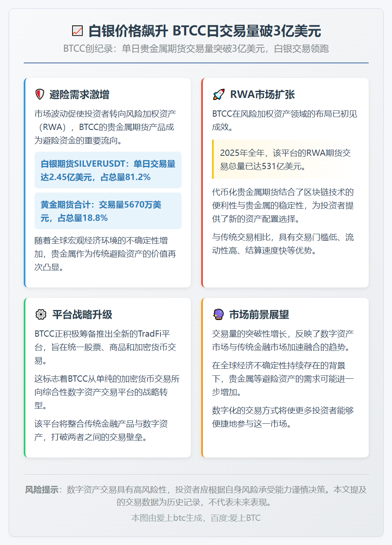The height and width of the screenshot is (545, 392).
Task: Click the crystal ball icon next to 市场前景展望
Action: pyautogui.click(x=218, y=315)
